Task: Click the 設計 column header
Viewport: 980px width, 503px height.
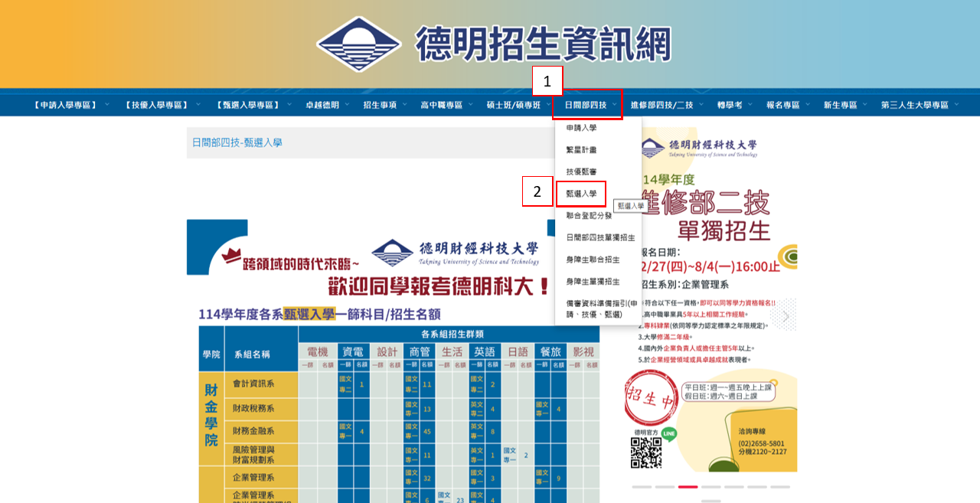Action: pyautogui.click(x=387, y=351)
